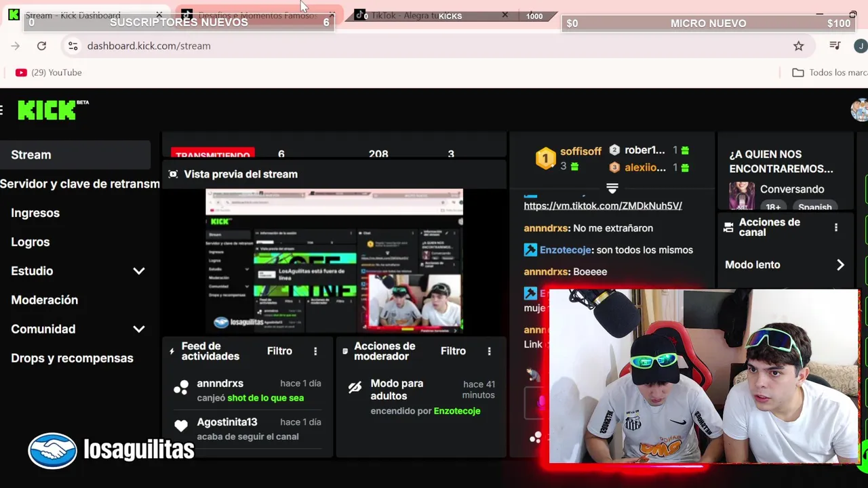Collapse the chat leaderboard expander
The height and width of the screenshot is (488, 868).
[x=612, y=187]
